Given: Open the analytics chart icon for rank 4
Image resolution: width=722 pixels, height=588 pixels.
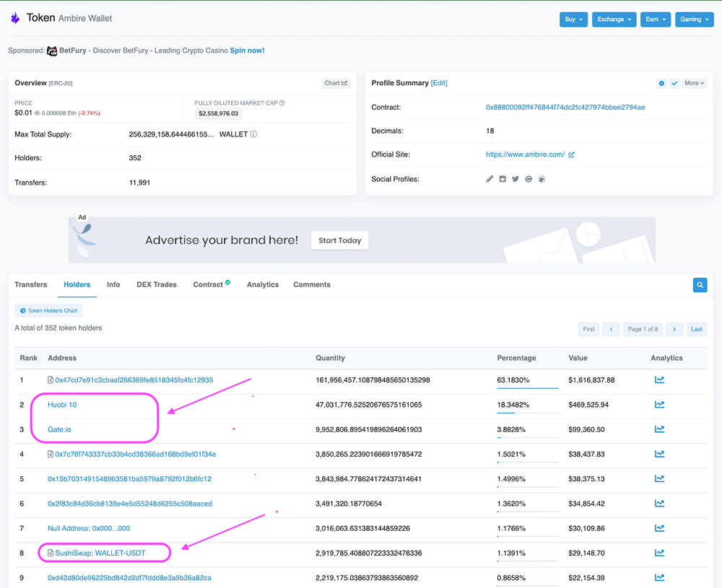Looking at the screenshot, I should (659, 454).
